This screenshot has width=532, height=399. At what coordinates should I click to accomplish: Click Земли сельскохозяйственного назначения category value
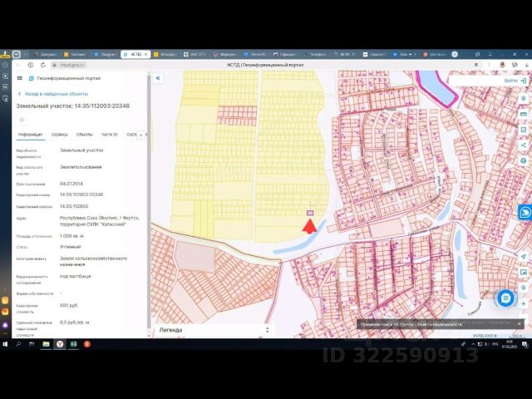[x=93, y=261]
